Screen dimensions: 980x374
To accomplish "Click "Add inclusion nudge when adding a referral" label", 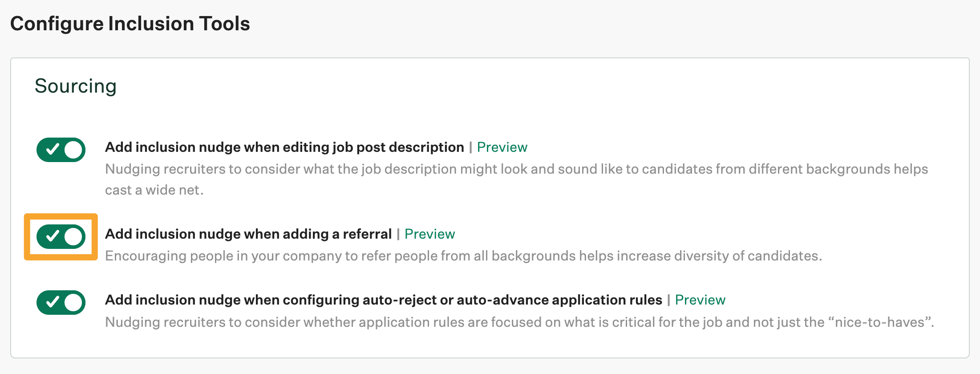I will [248, 234].
